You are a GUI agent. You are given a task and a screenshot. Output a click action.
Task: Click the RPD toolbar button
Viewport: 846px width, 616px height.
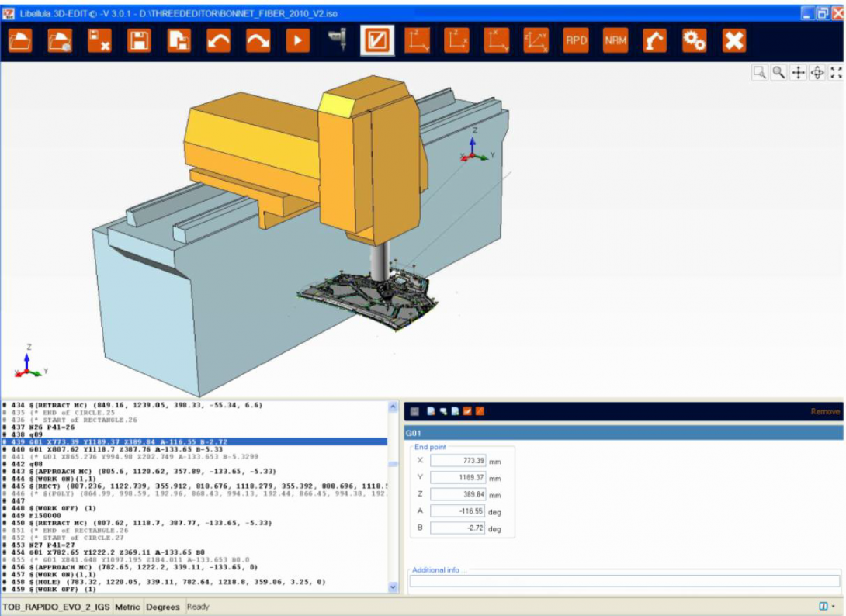tap(575, 40)
